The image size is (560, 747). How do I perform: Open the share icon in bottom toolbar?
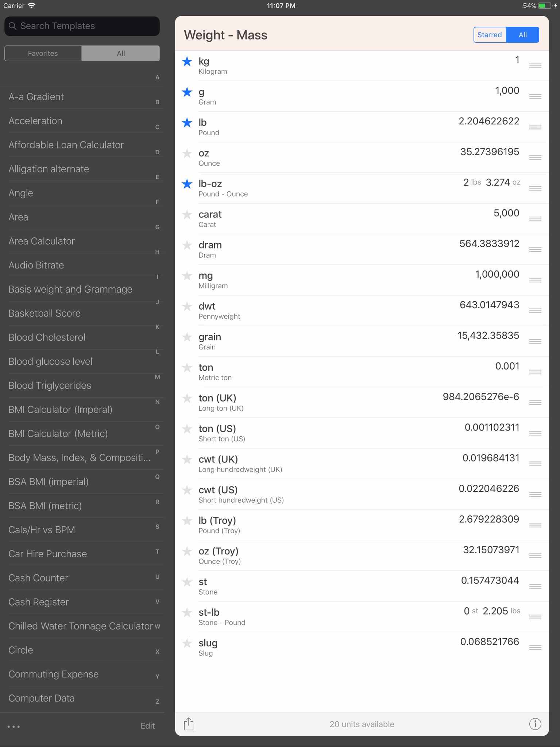(x=189, y=724)
